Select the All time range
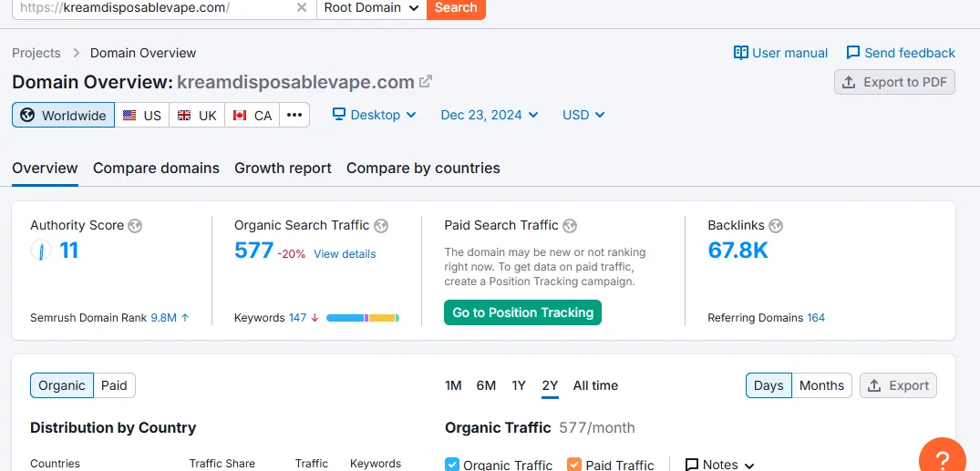980x471 pixels. click(x=595, y=385)
